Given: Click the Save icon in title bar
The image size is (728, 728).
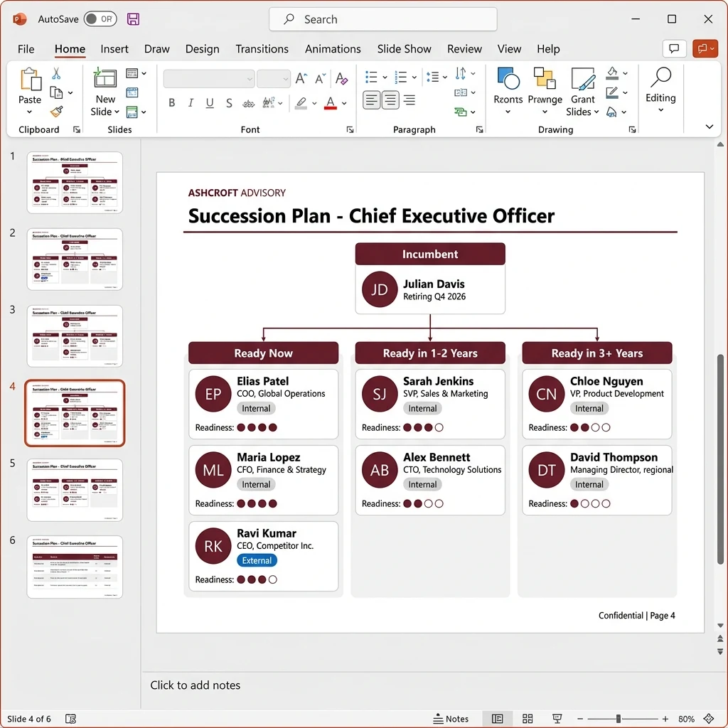Looking at the screenshot, I should click(133, 19).
